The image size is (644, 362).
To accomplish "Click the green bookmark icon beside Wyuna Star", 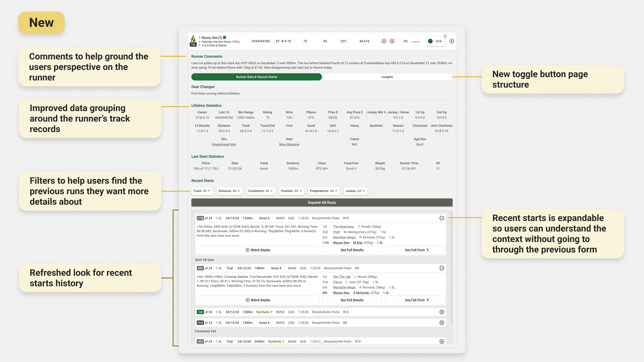I will 225,38.
